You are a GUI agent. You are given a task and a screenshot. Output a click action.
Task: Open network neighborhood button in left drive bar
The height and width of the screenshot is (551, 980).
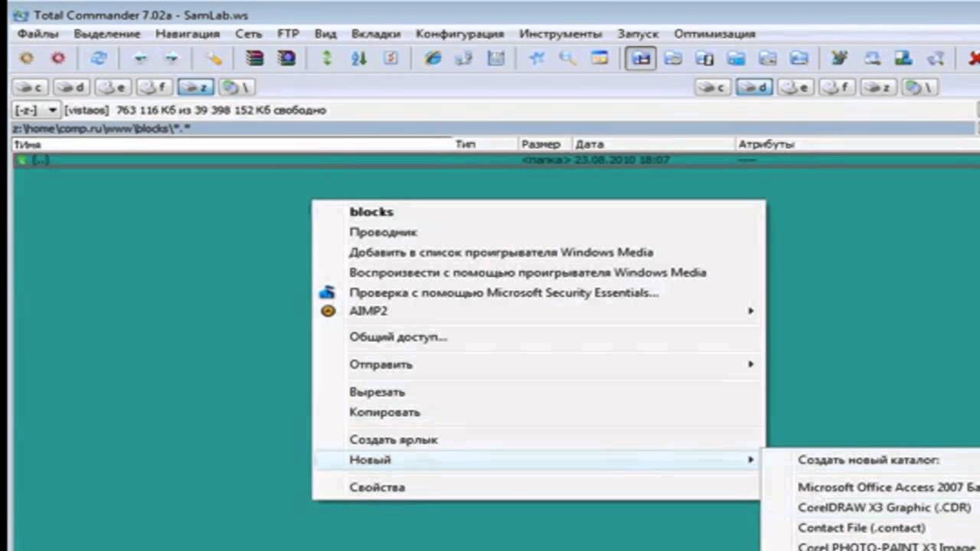237,87
